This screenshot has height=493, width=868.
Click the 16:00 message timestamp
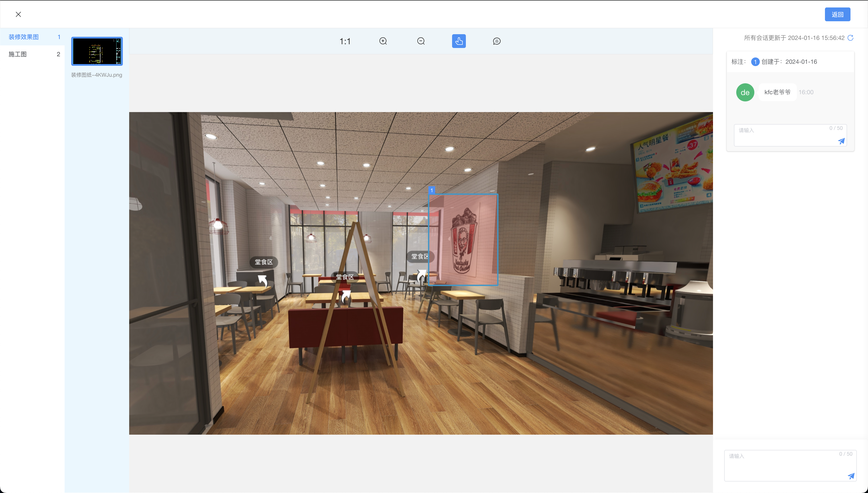[806, 92]
